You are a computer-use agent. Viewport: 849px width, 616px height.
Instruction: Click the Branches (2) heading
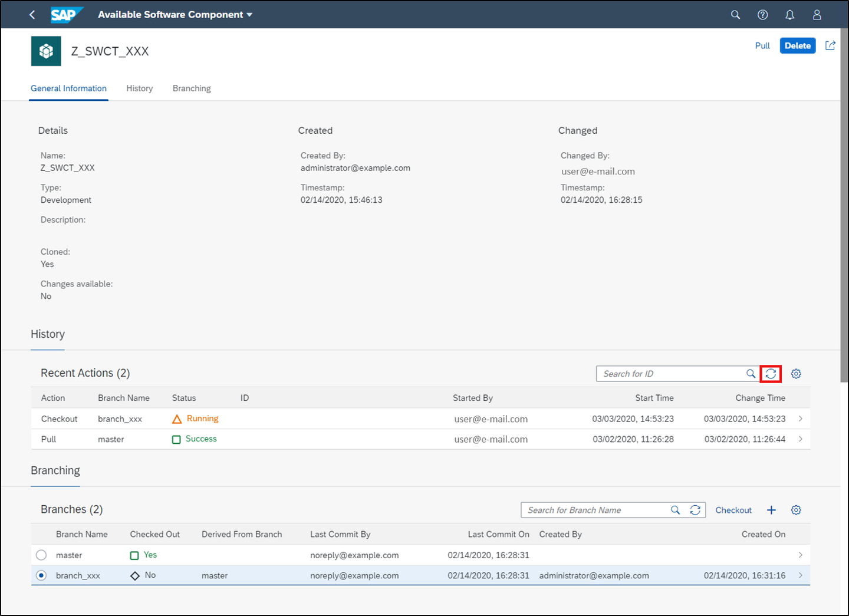click(71, 509)
